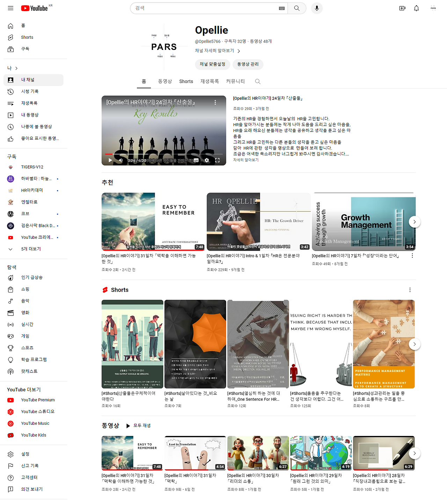Click the channel search magnifier icon

(258, 81)
